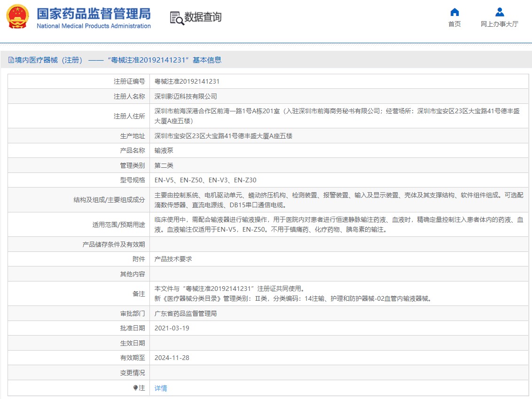532x399 pixels.
Task: Click the 结构及组成 description text
Action: point(339,200)
